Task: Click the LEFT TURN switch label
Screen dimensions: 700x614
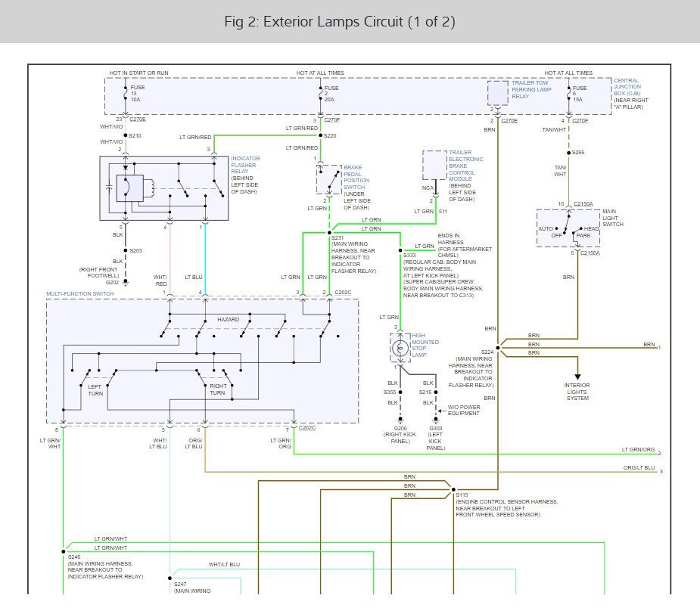Action: click(95, 389)
